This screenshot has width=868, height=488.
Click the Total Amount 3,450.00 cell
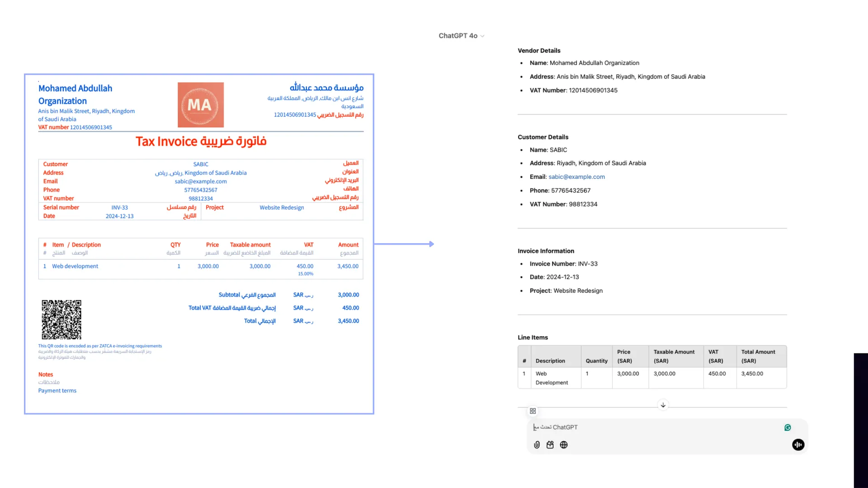(752, 374)
